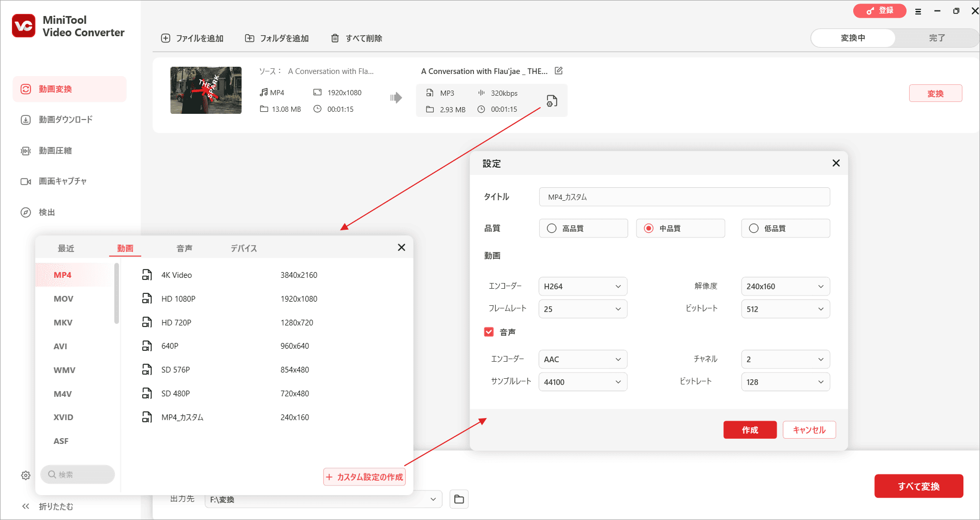Select the 高品質 radio option

pyautogui.click(x=583, y=228)
